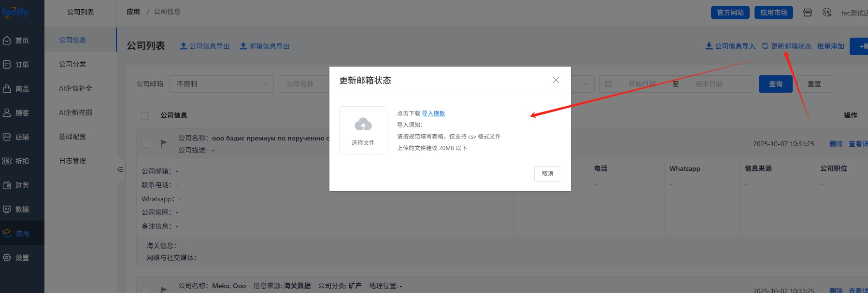Check the Meko, Ooo row checkbox
868x293 pixels.
tap(145, 290)
